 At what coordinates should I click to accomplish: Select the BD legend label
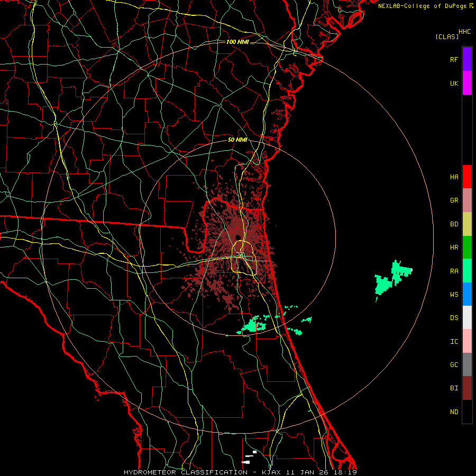click(454, 224)
